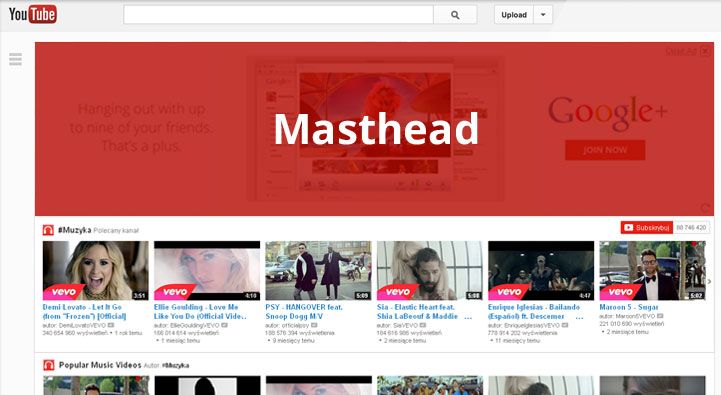Click title link Ellie Goulding - Love Me
The width and height of the screenshot is (721, 395).
click(x=200, y=312)
